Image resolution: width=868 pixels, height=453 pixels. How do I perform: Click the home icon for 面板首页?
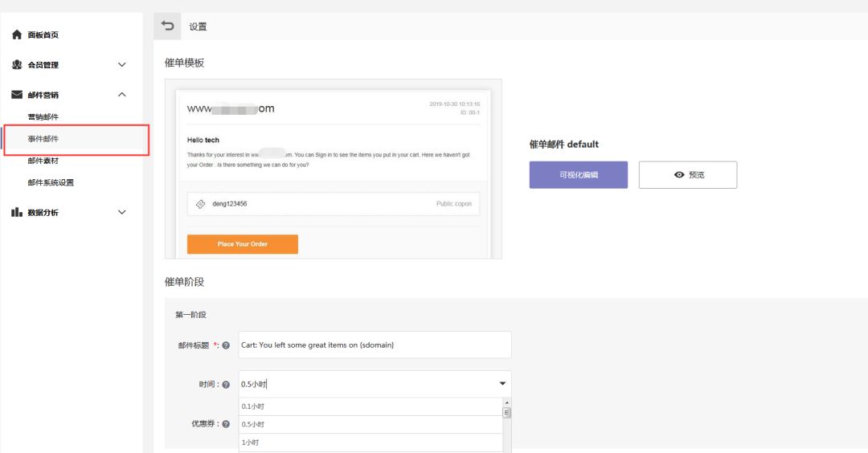pos(17,35)
